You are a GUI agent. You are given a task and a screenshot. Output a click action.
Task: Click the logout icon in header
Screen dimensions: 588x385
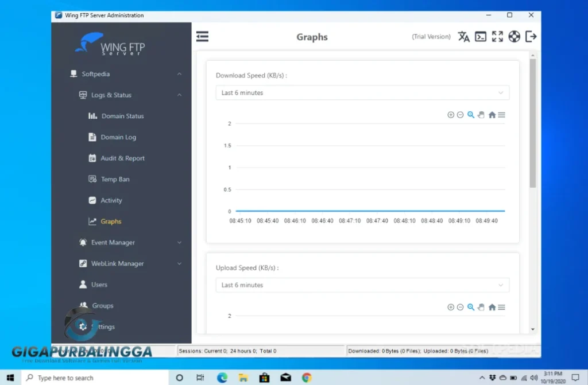point(531,37)
